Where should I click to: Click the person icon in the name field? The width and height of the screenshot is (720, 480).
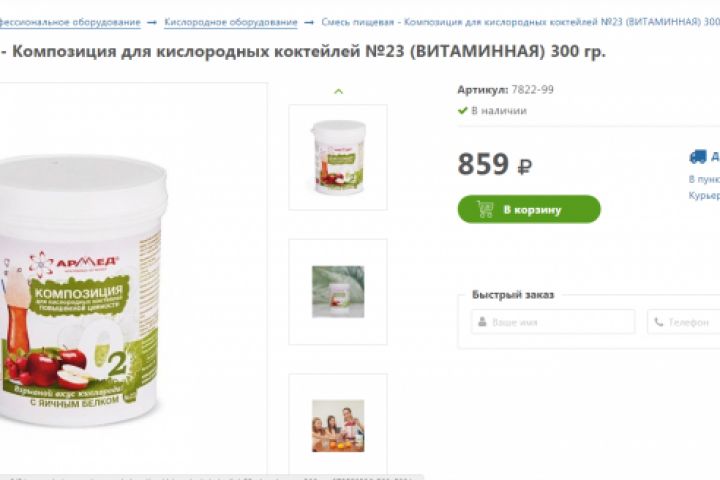point(482,322)
